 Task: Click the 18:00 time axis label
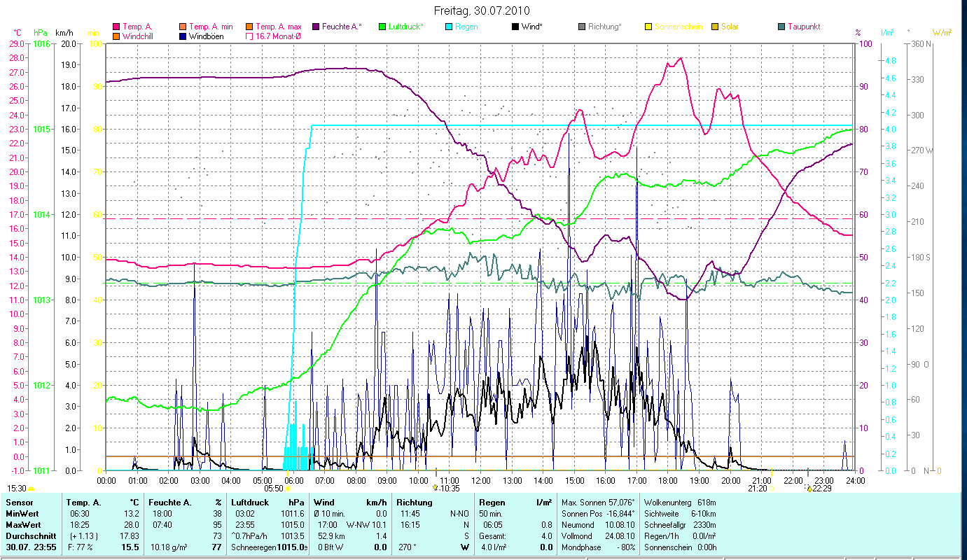669,480
